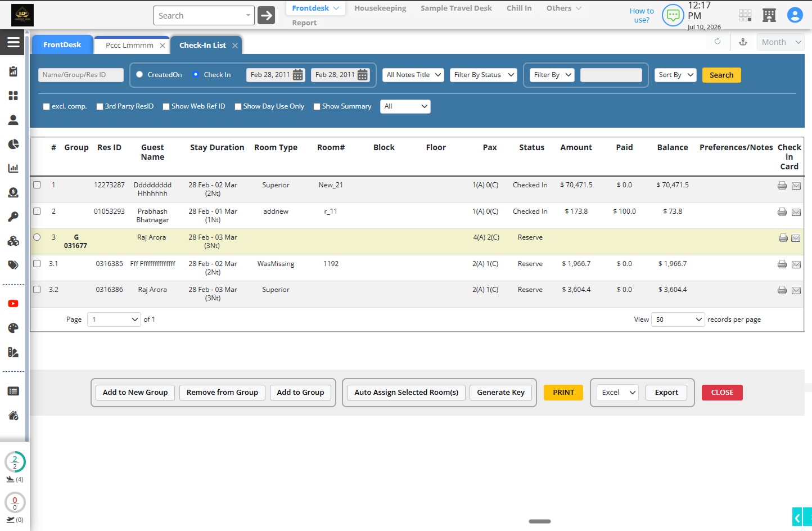
Task: Open the All dropdown beside Show Summary
Action: tap(405, 106)
